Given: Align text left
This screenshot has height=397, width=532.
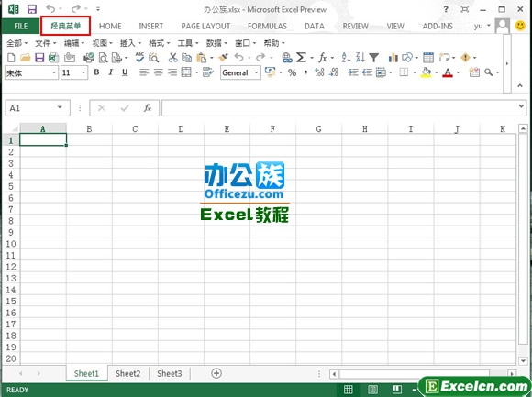Looking at the screenshot, I should point(144,72).
